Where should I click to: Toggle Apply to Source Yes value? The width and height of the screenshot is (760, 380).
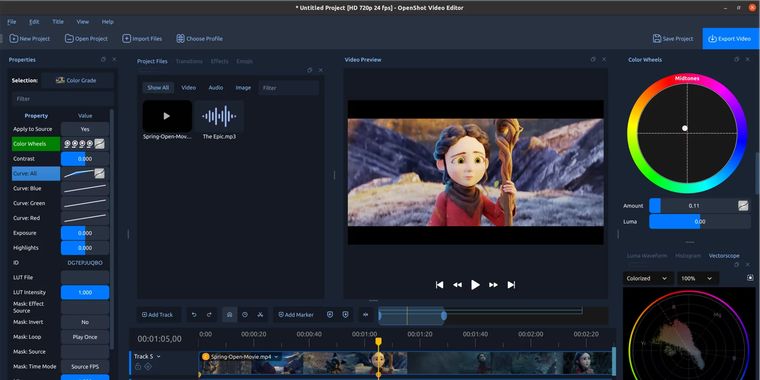[x=85, y=129]
